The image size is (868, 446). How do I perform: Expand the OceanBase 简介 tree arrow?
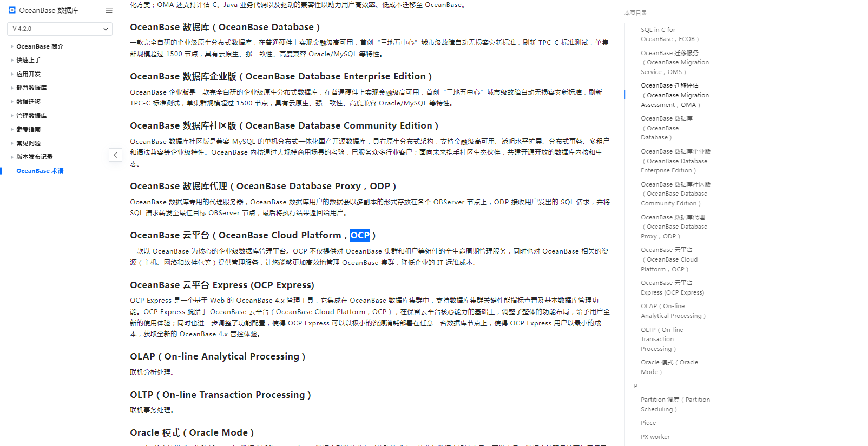tap(12, 46)
